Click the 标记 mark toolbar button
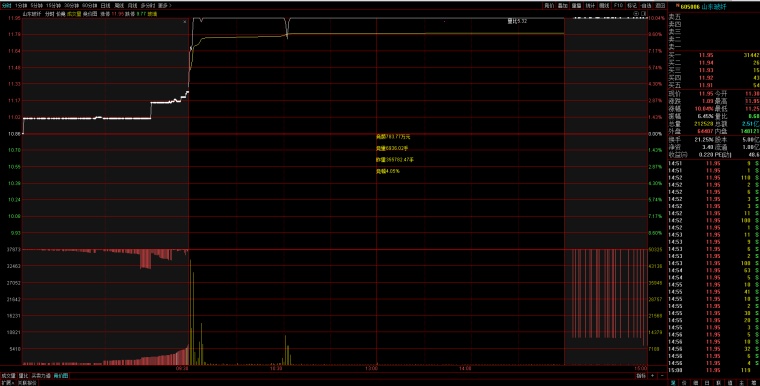Viewport: 760px width, 386px height. (632, 5)
